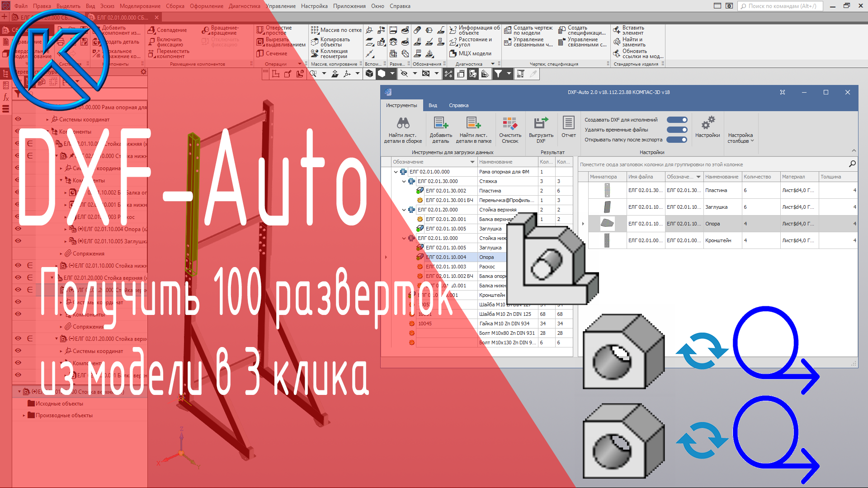Open the Приложения menu
The height and width of the screenshot is (488, 868).
pyautogui.click(x=349, y=6)
